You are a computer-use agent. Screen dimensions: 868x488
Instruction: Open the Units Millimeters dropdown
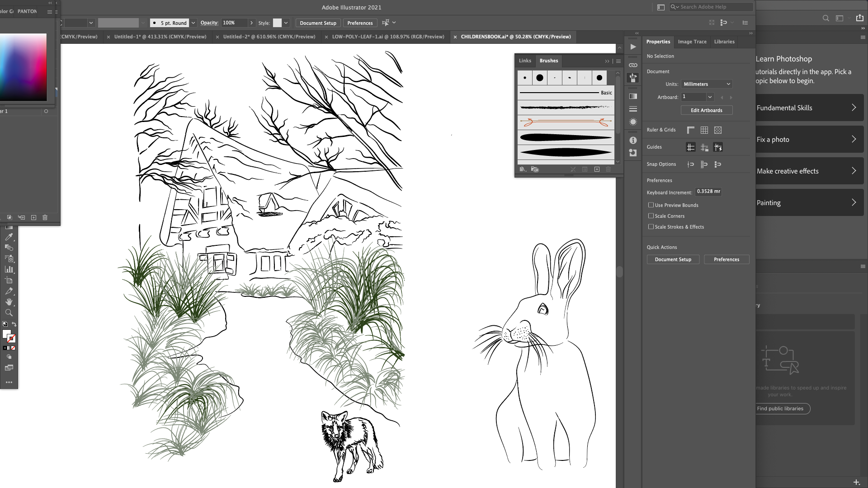707,84
